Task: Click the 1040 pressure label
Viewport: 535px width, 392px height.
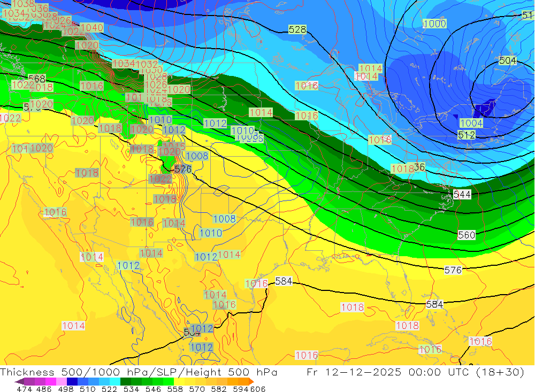Action: [x=92, y=28]
